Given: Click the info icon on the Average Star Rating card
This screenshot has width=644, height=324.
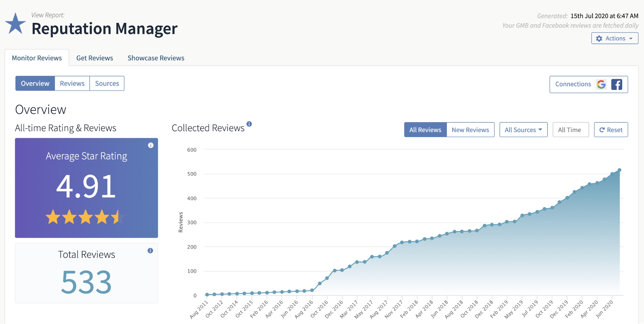Looking at the screenshot, I should (150, 145).
